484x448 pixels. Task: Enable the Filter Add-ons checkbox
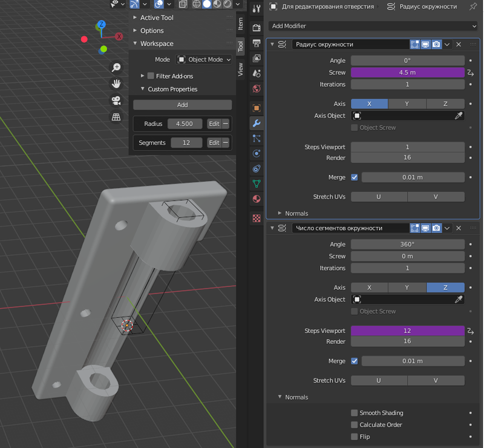(151, 76)
